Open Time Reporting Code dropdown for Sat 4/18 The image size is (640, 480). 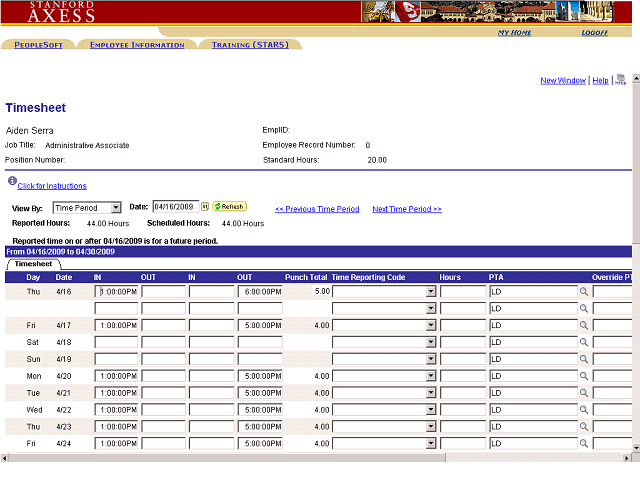click(x=431, y=342)
